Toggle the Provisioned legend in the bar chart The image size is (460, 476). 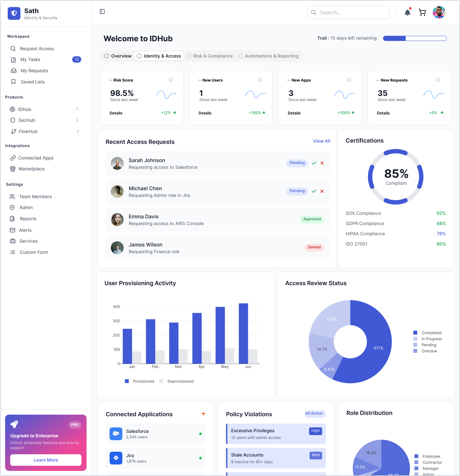coord(139,381)
